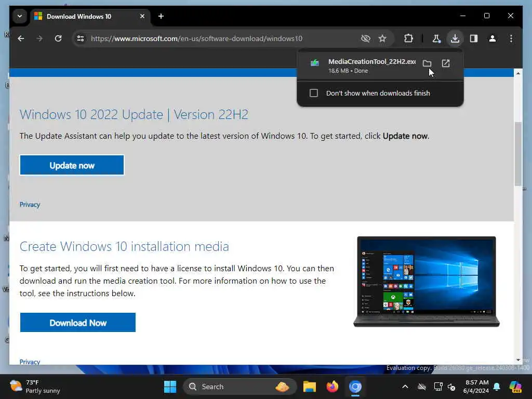
Task: Open the Chrome three-dot menu
Action: click(511, 38)
